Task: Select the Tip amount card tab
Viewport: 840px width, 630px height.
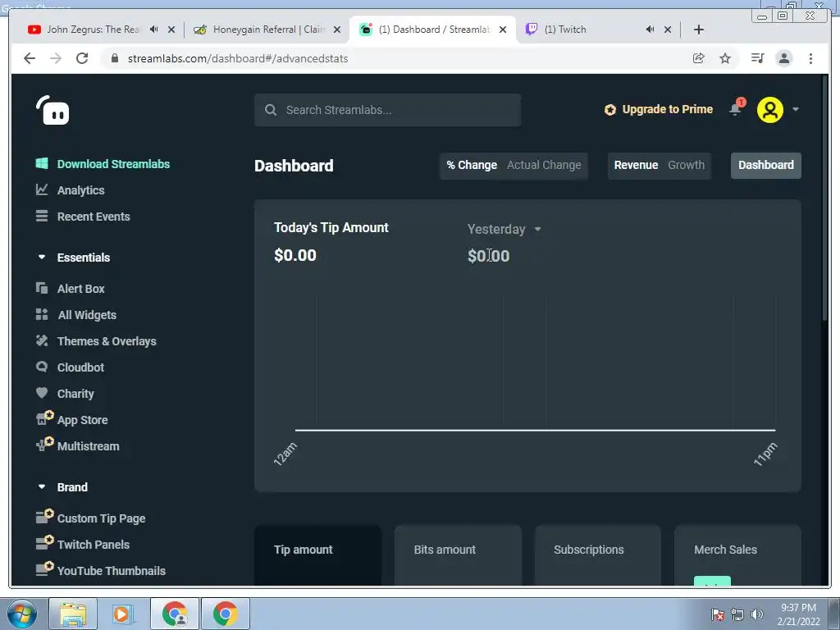Action: point(317,555)
